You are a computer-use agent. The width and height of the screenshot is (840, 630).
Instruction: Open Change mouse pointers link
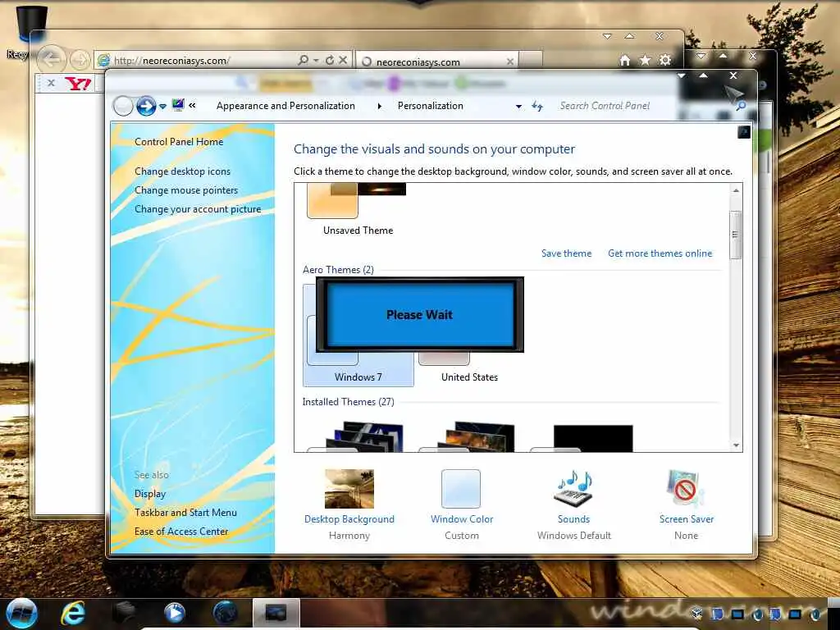pos(186,190)
